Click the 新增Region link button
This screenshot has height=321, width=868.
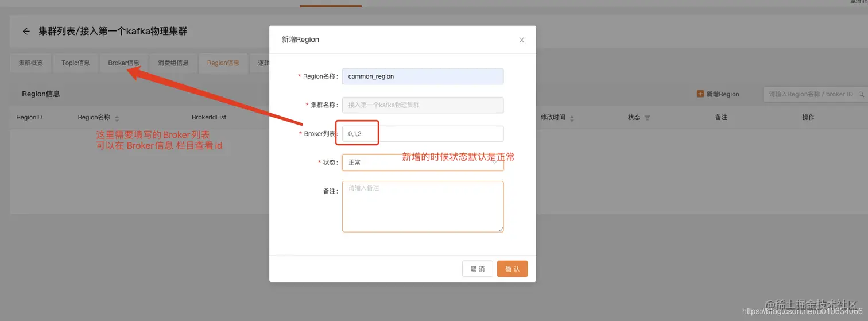click(x=718, y=94)
